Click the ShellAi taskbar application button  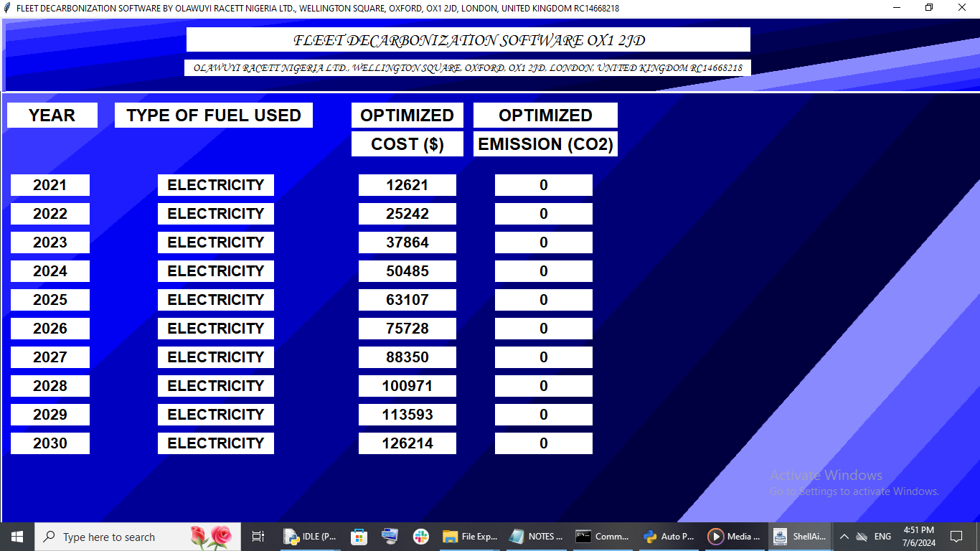tap(800, 537)
